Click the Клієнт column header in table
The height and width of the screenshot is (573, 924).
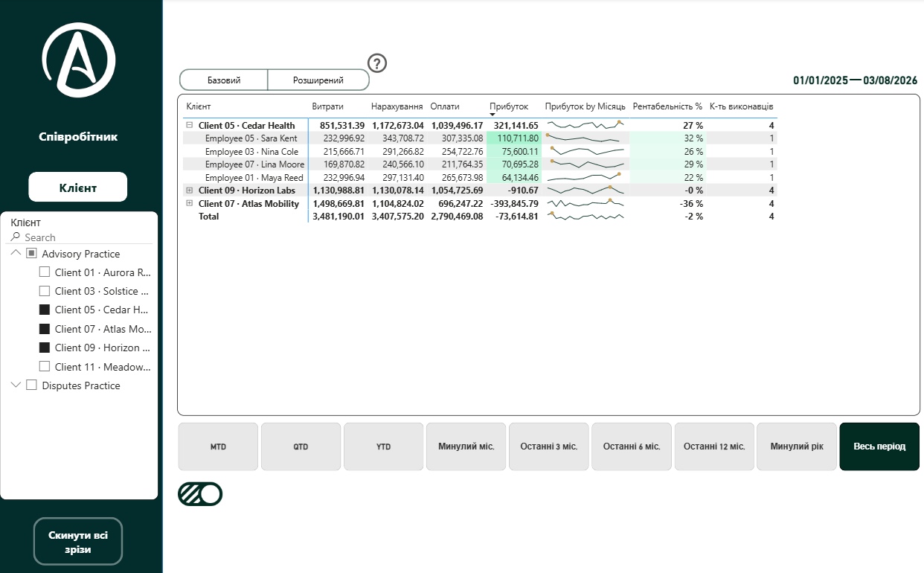coord(199,106)
